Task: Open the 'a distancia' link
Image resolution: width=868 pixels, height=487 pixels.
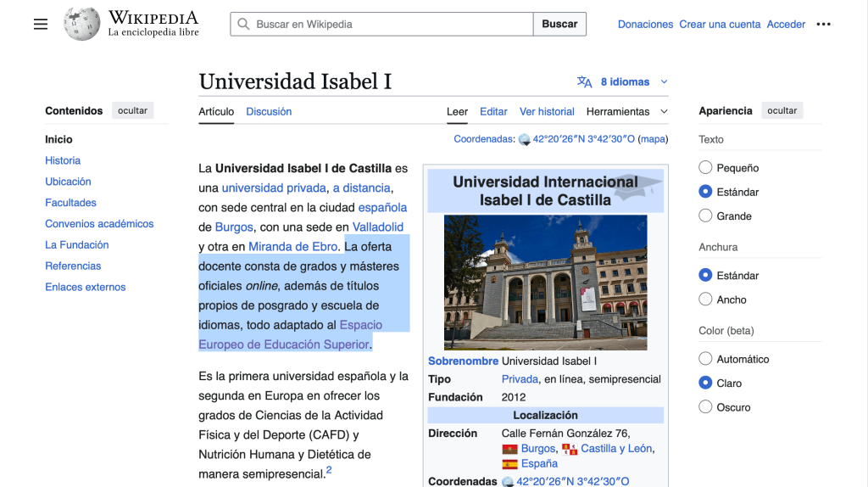Action: (361, 188)
